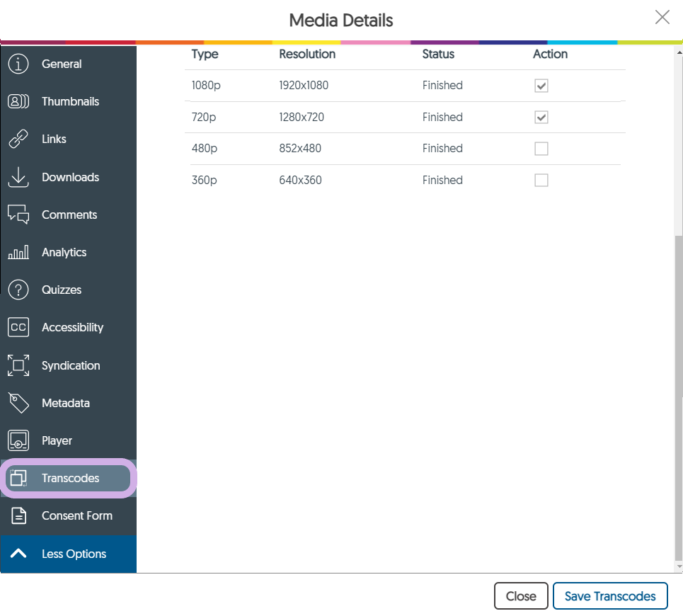Click the Analytics bar chart icon
Screen dimensions: 683x616
[x=18, y=252]
